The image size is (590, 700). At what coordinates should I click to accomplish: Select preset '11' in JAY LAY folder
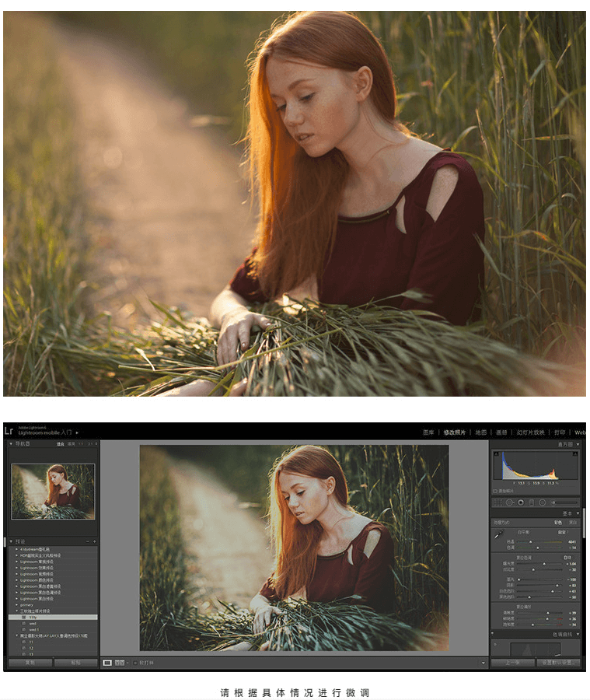[31, 642]
